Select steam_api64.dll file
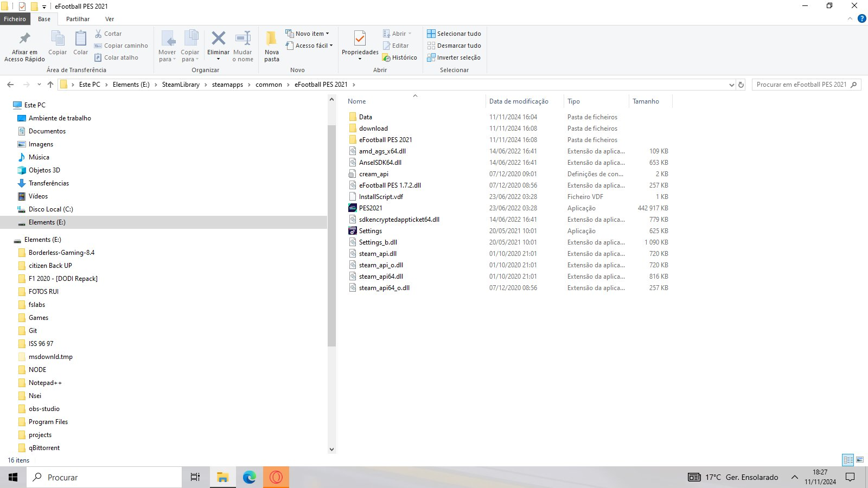 click(x=381, y=277)
